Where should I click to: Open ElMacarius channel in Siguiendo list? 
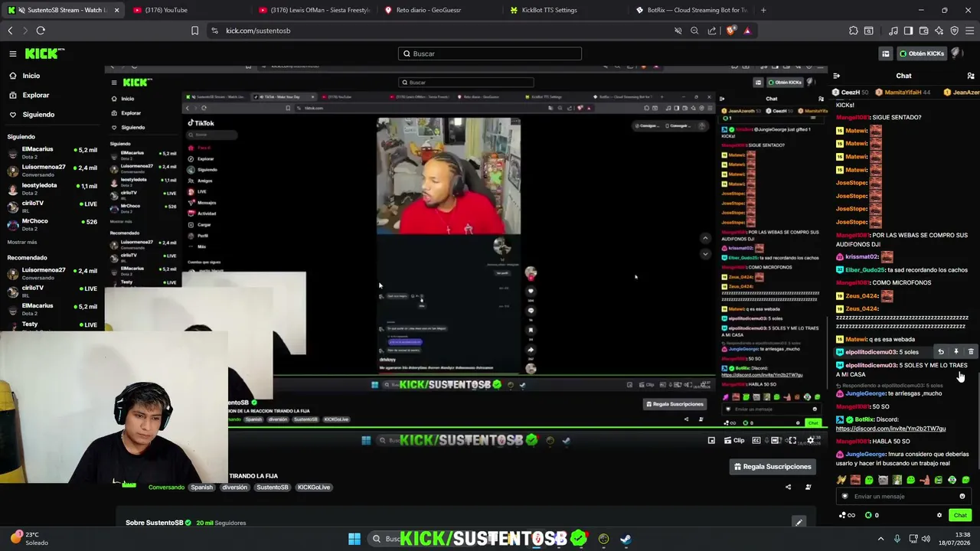coord(52,153)
